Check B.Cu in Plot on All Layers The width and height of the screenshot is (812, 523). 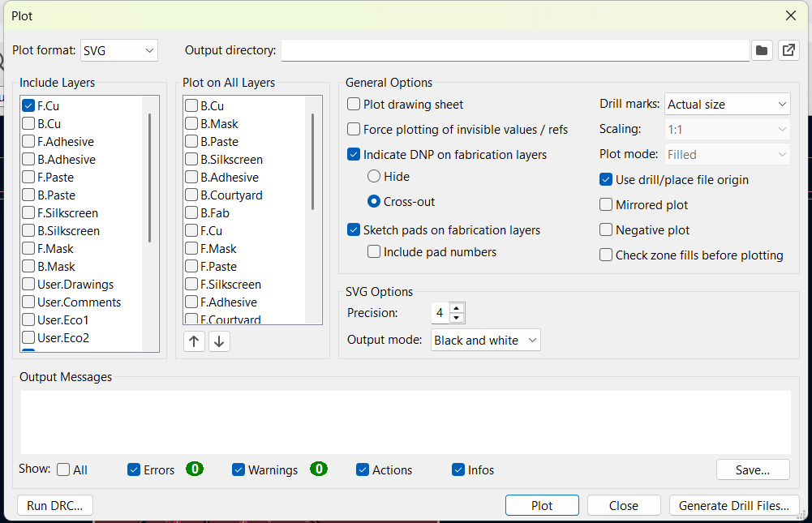tap(191, 105)
